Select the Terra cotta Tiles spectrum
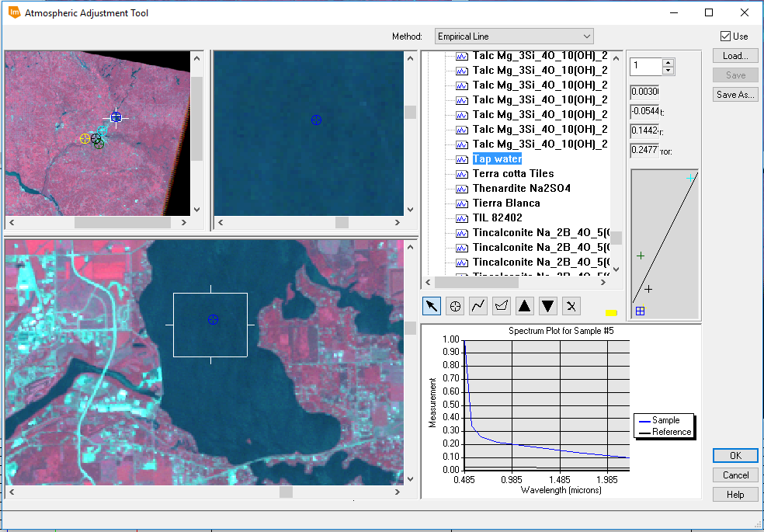This screenshot has width=764, height=532. (x=513, y=173)
